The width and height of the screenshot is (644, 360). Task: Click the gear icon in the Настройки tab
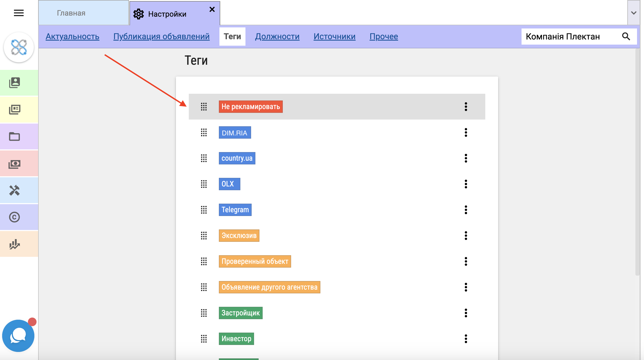(x=139, y=14)
